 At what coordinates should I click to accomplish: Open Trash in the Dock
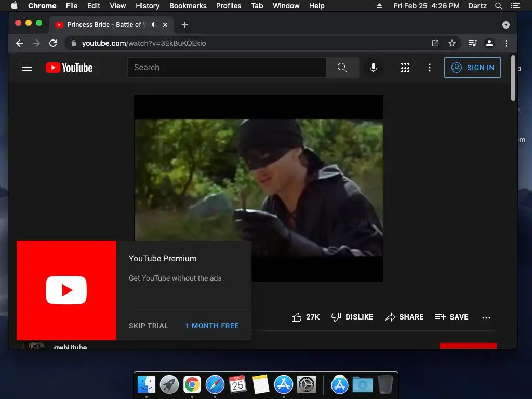[385, 385]
